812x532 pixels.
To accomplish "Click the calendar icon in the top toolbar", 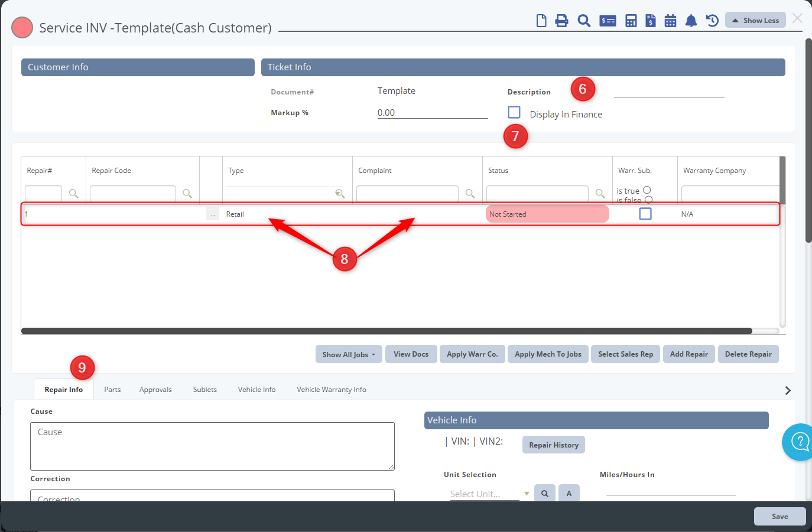I will (670, 21).
